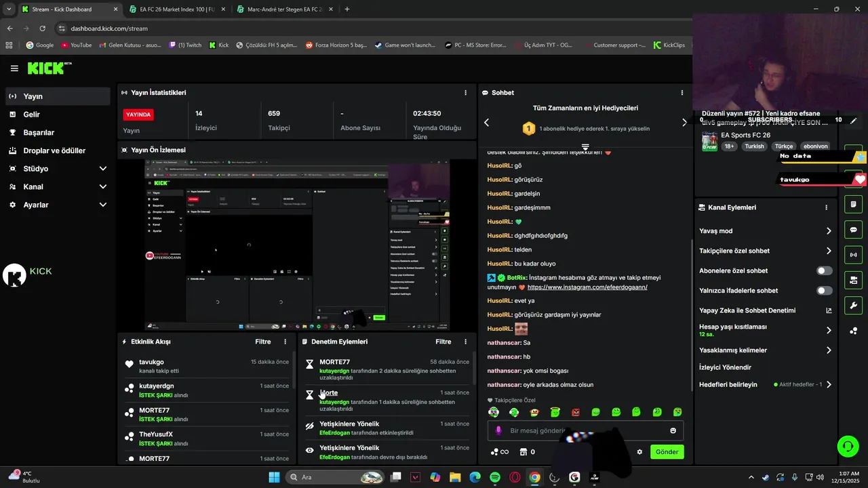Toggle Yalnızca ifadelerle sohbet switch

pos(824,291)
